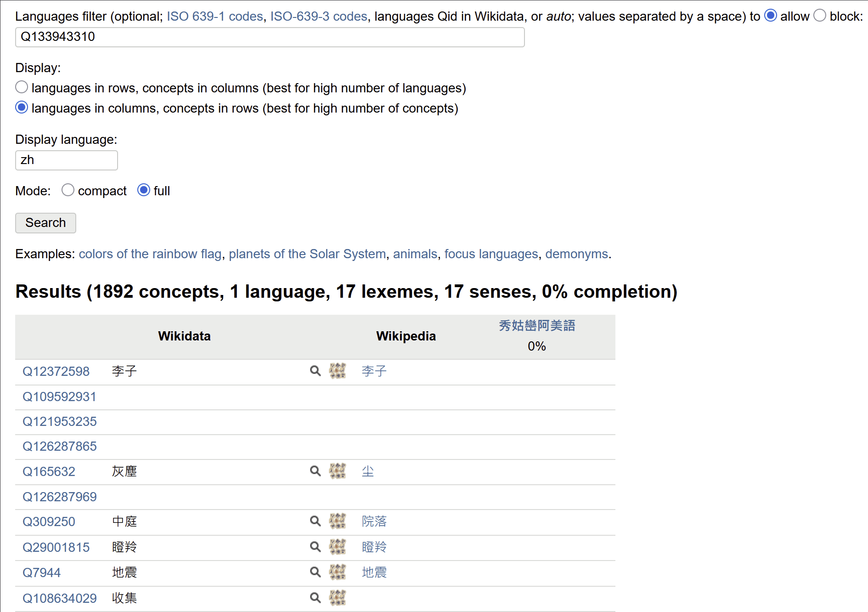The height and width of the screenshot is (612, 868).
Task: Select the block radio button
Action: tap(820, 16)
